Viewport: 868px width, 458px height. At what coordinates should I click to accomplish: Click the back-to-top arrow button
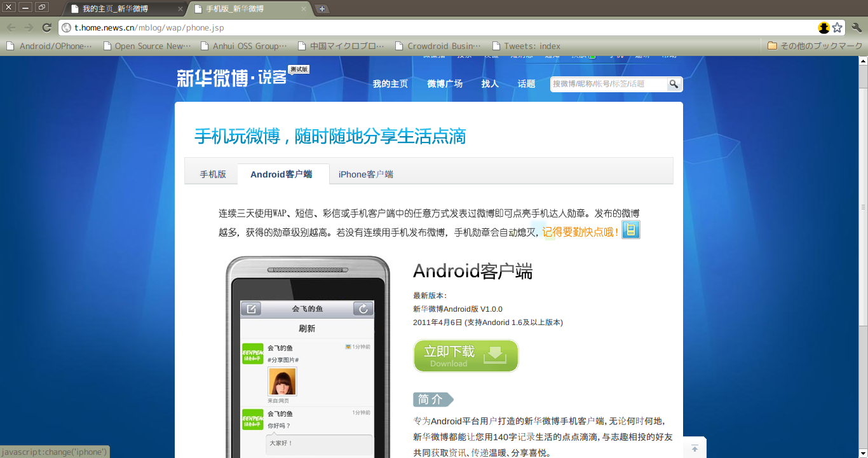click(x=695, y=448)
